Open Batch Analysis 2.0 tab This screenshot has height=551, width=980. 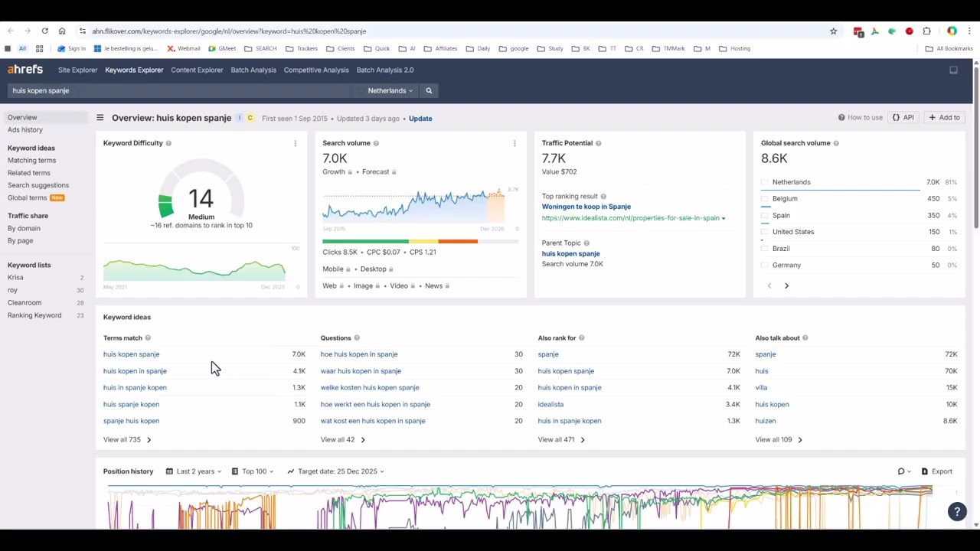[385, 70]
